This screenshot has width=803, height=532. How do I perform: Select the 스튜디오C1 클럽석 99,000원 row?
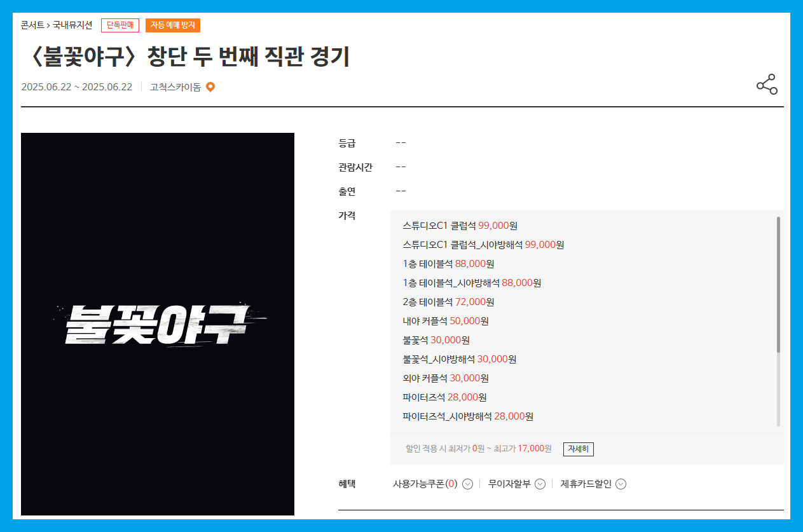(x=460, y=226)
